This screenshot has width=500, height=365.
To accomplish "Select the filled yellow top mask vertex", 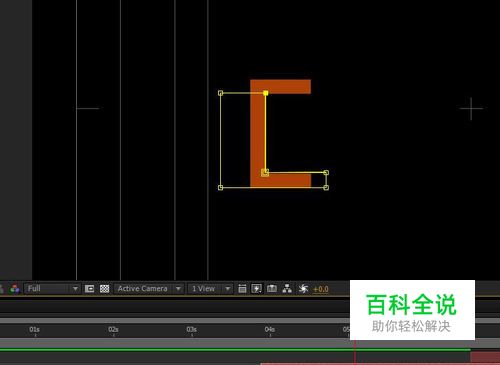I will (x=266, y=93).
